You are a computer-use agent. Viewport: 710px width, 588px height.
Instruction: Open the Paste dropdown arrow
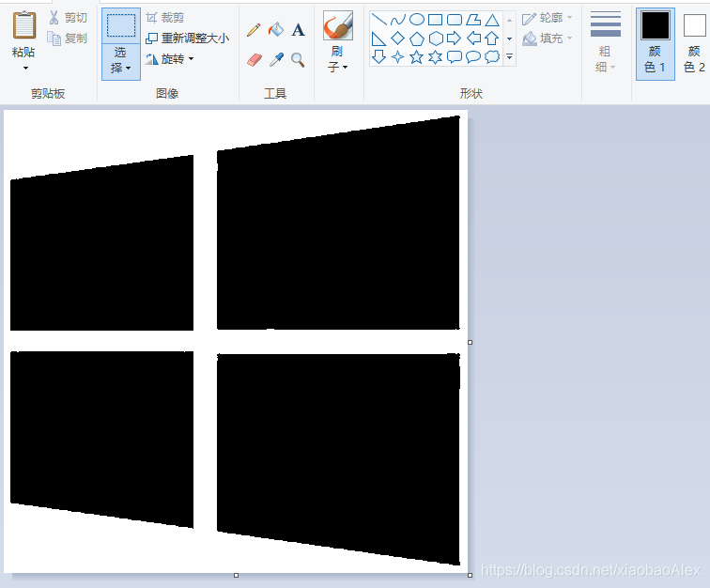pyautogui.click(x=25, y=68)
